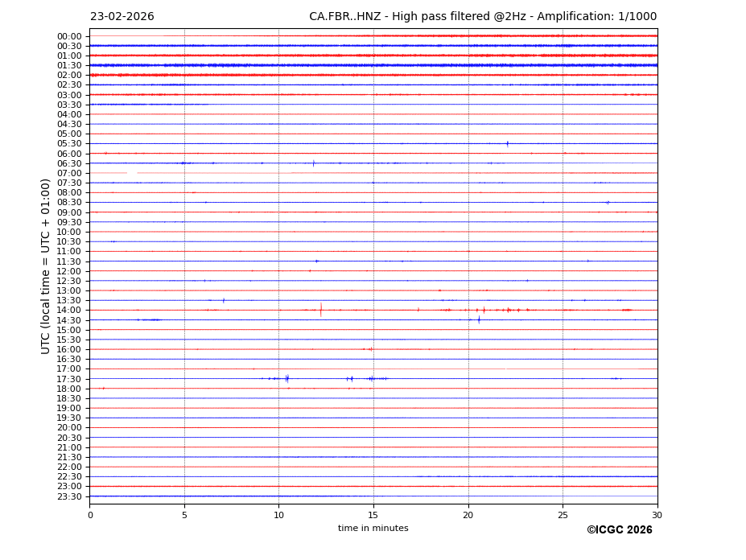
Task: Click the x-axis tick label 30
Action: pyautogui.click(x=657, y=515)
